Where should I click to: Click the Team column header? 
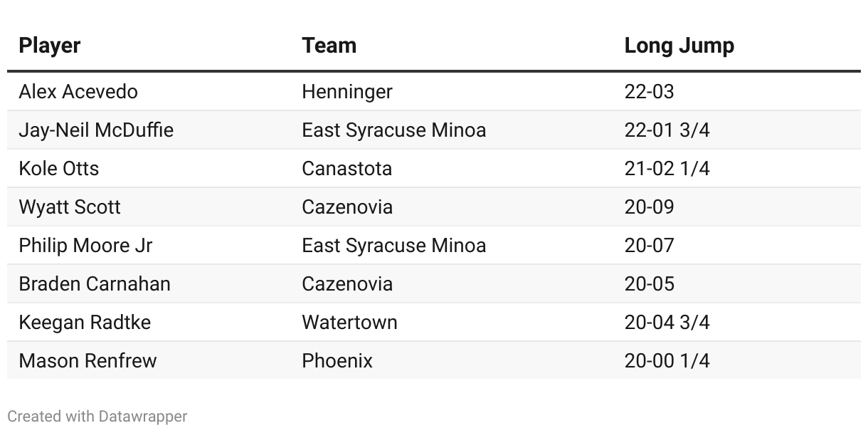point(329,46)
